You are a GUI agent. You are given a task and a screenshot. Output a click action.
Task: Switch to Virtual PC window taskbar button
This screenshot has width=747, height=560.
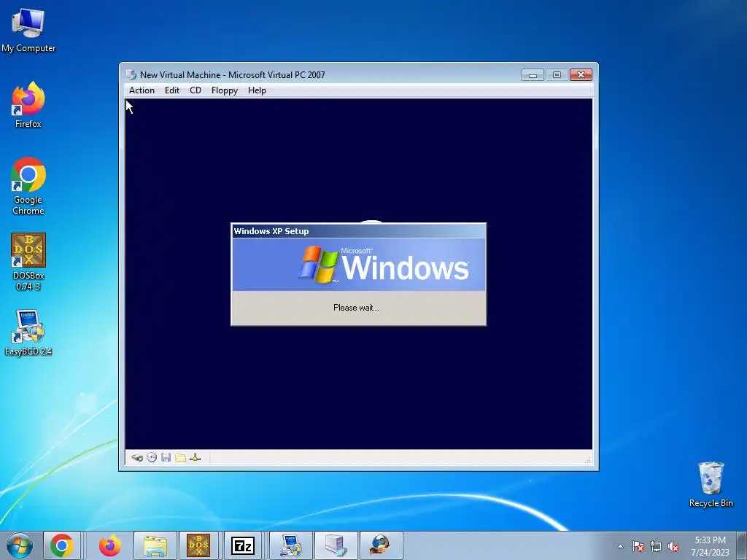pos(336,545)
